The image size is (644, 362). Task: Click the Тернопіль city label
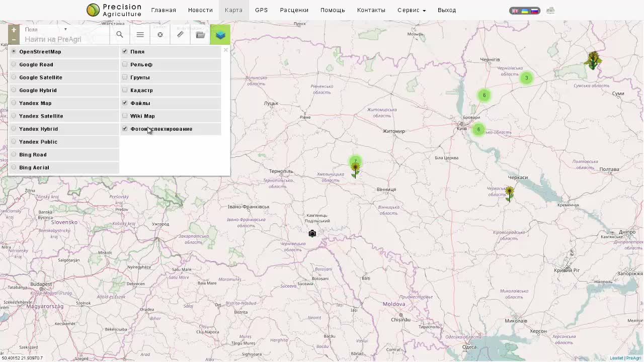click(x=281, y=171)
